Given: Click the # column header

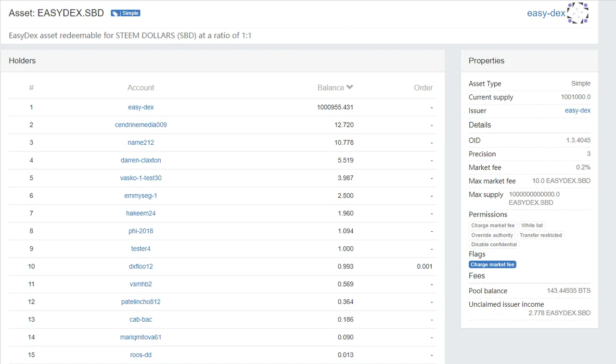Looking at the screenshot, I should point(31,88).
